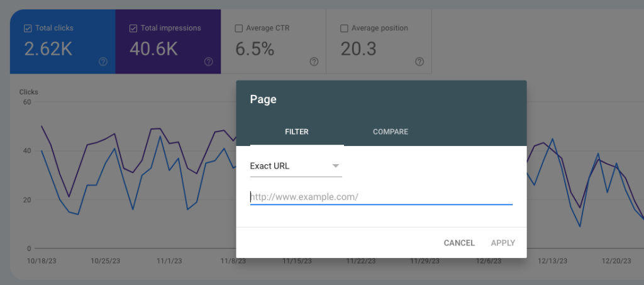This screenshot has width=644, height=285.
Task: Focus the URL input field
Action: (381, 197)
